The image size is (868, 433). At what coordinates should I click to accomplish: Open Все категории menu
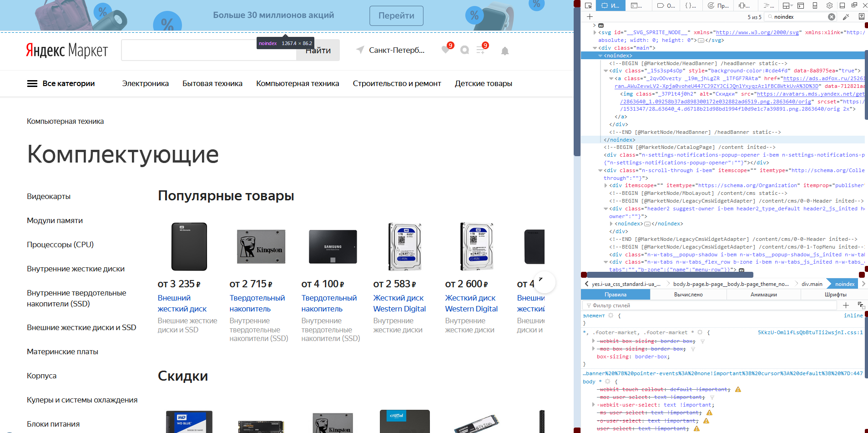(61, 83)
